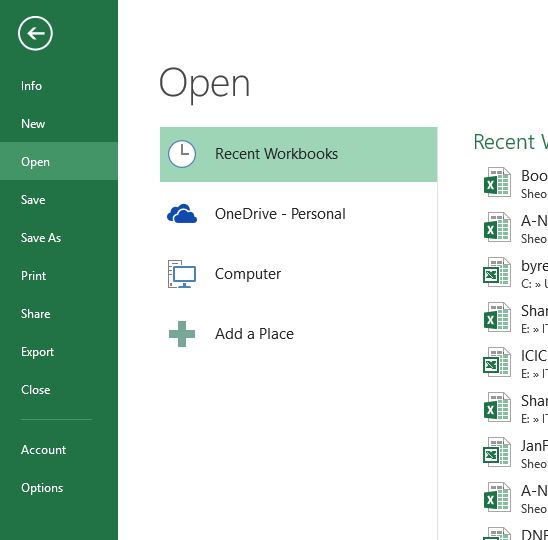Select New in the sidebar
548x540 pixels.
pyautogui.click(x=33, y=124)
